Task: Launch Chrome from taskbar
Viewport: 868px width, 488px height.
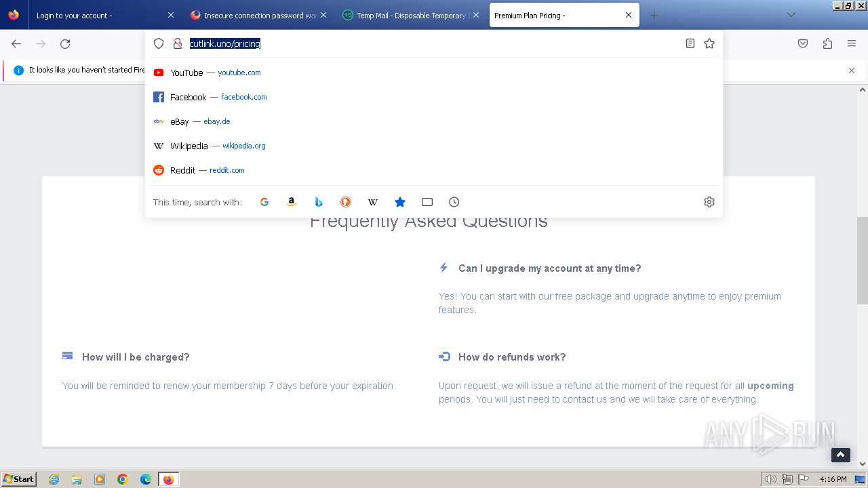Action: click(123, 479)
